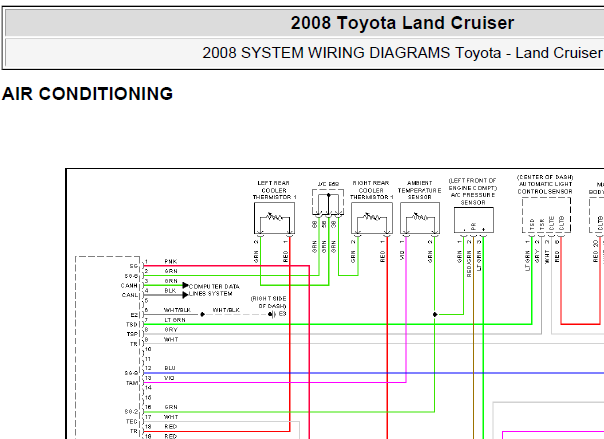
Task: Click the 'CANL' terminal label
Action: (x=129, y=295)
